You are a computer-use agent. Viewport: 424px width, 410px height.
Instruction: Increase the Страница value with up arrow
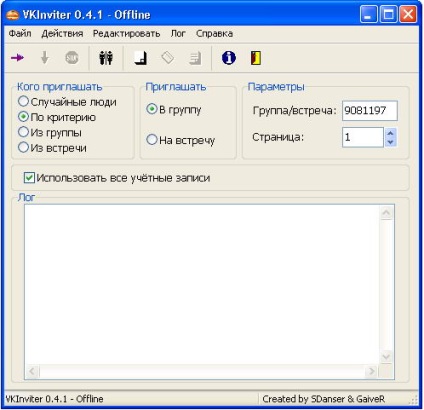(x=391, y=133)
